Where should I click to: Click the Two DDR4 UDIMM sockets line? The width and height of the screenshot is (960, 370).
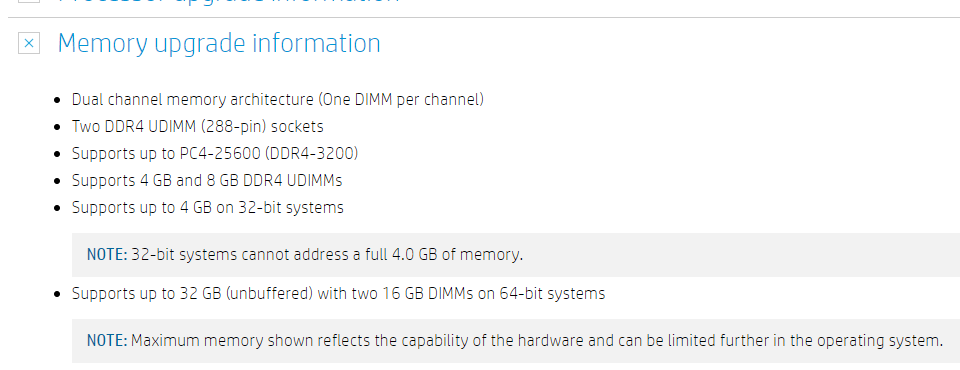(197, 127)
